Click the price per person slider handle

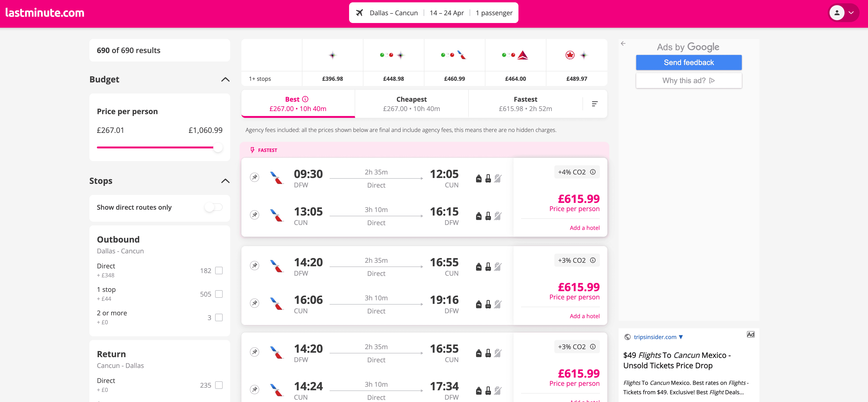click(x=218, y=147)
